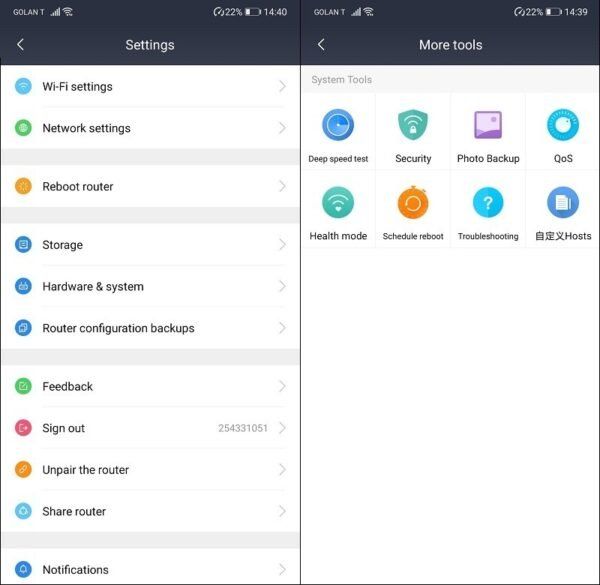This screenshot has width=600, height=585.
Task: Tap the Hardware & system robot icon
Action: (x=23, y=286)
